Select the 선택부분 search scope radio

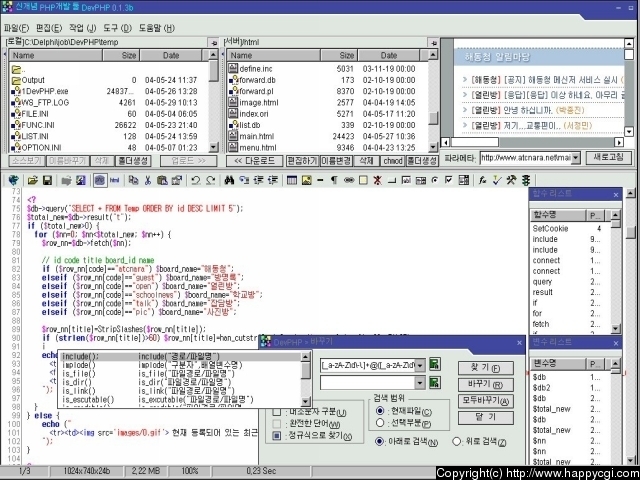click(x=380, y=423)
